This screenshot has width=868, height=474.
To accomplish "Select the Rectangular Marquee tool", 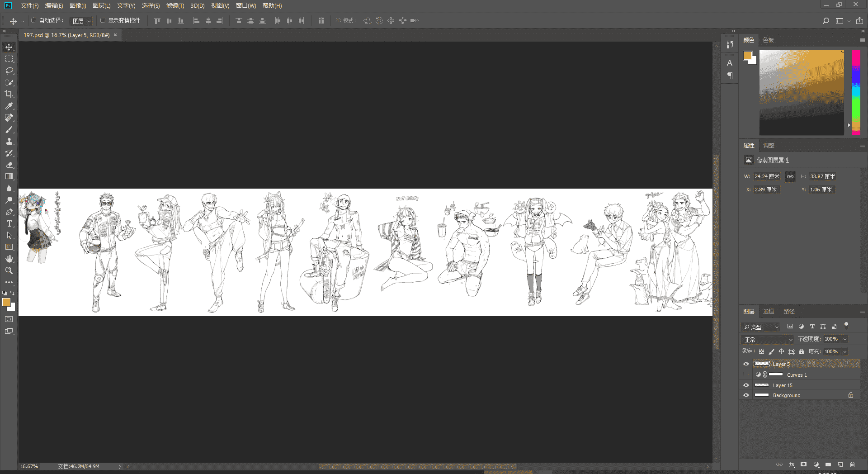I will click(x=9, y=59).
